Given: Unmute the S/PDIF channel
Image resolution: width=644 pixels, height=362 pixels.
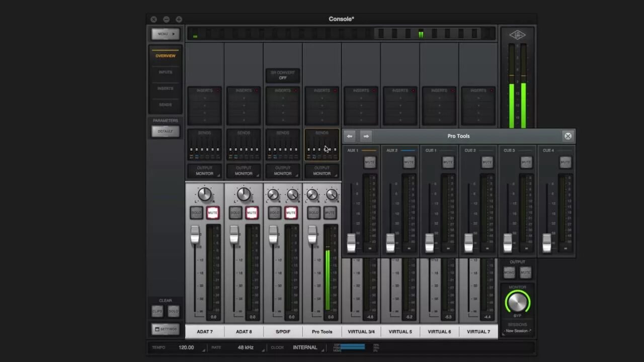Looking at the screenshot, I should pyautogui.click(x=291, y=213).
